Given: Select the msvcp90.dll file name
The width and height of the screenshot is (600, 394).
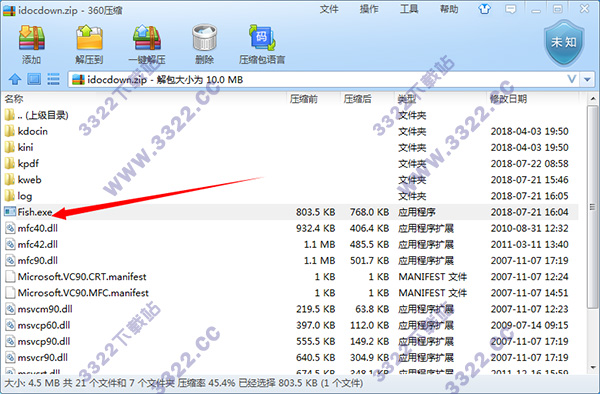Looking at the screenshot, I should [x=44, y=342].
